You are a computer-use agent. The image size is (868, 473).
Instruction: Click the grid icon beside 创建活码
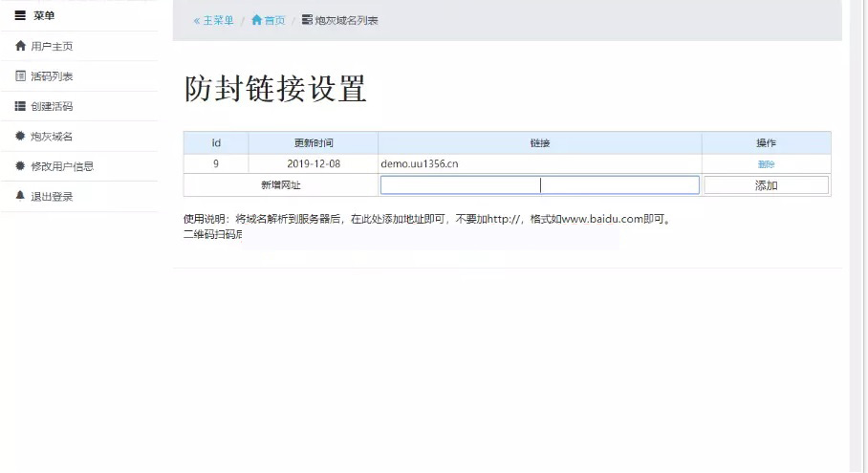click(20, 106)
